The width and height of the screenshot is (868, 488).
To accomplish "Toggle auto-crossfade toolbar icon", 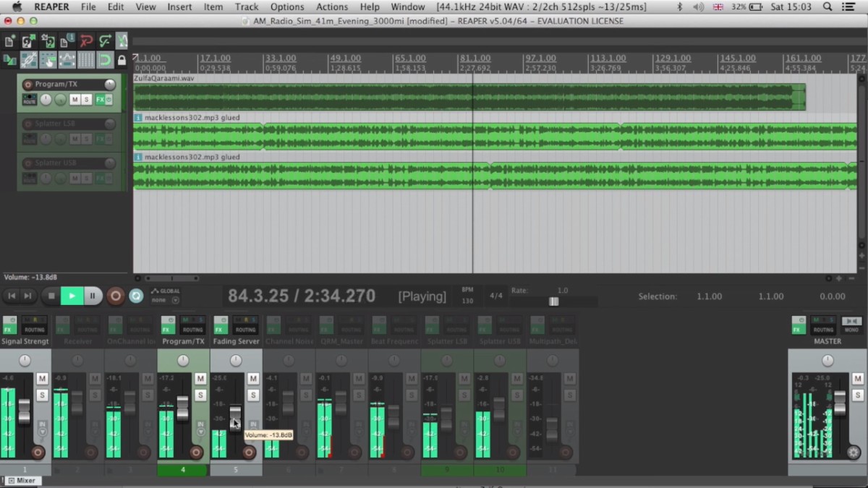I will tap(9, 59).
